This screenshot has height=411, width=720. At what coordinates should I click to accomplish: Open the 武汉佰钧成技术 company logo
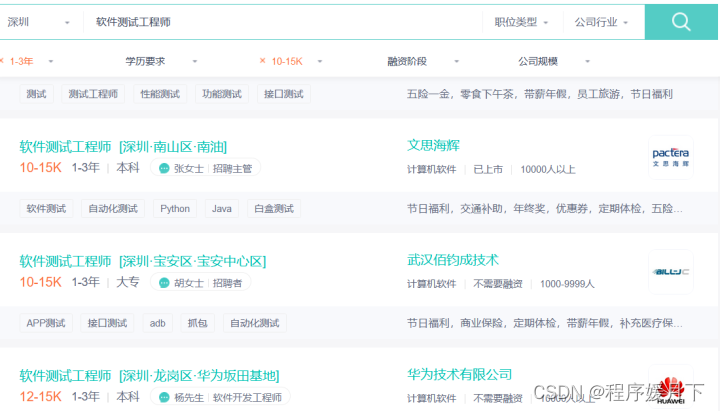click(670, 271)
